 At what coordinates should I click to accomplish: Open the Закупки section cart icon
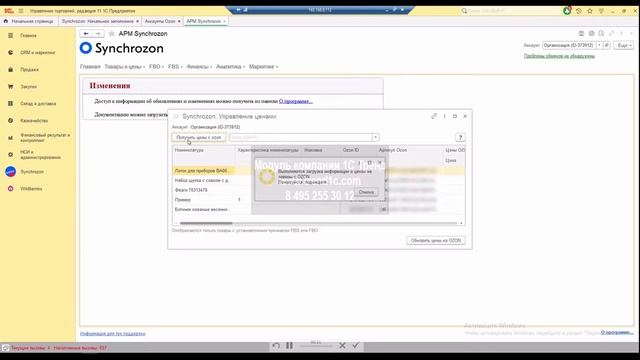(x=11, y=87)
